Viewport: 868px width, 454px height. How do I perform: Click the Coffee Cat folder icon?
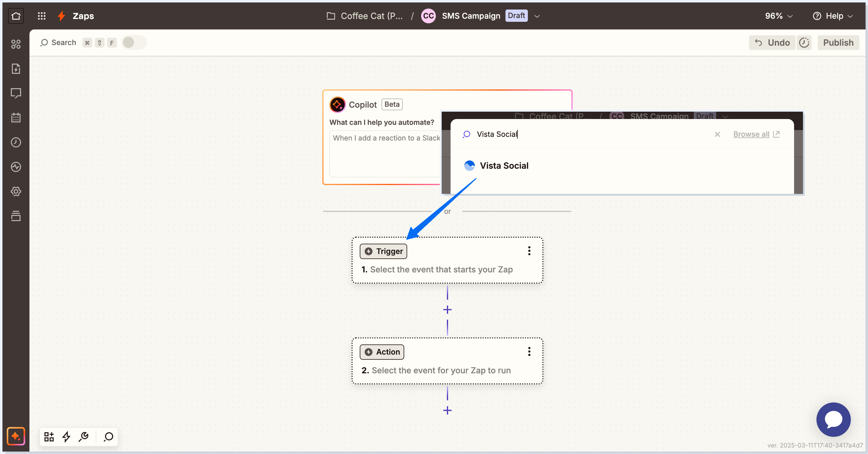pos(331,16)
